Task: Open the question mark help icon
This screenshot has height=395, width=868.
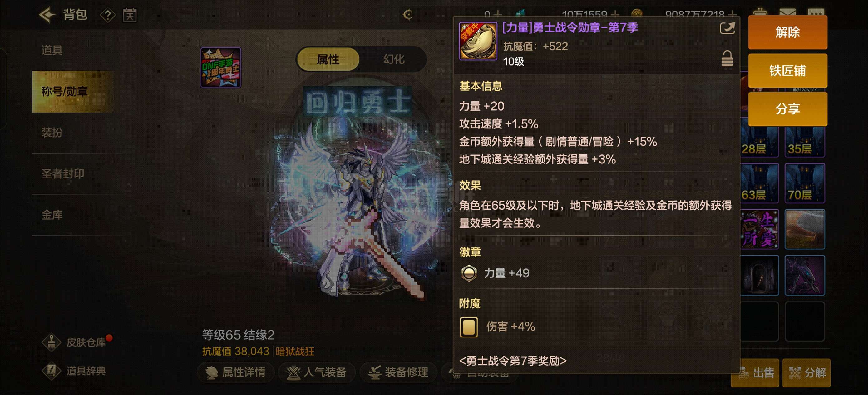Action: [108, 15]
